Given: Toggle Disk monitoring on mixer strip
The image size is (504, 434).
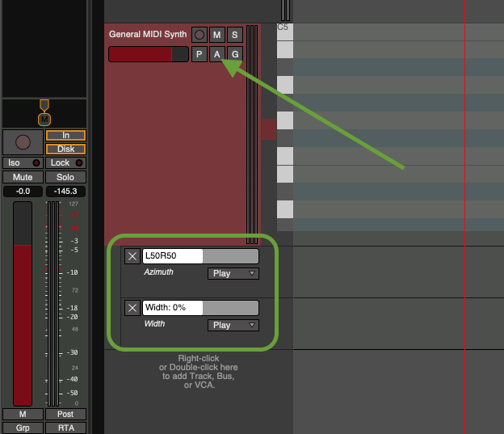Looking at the screenshot, I should [65, 149].
